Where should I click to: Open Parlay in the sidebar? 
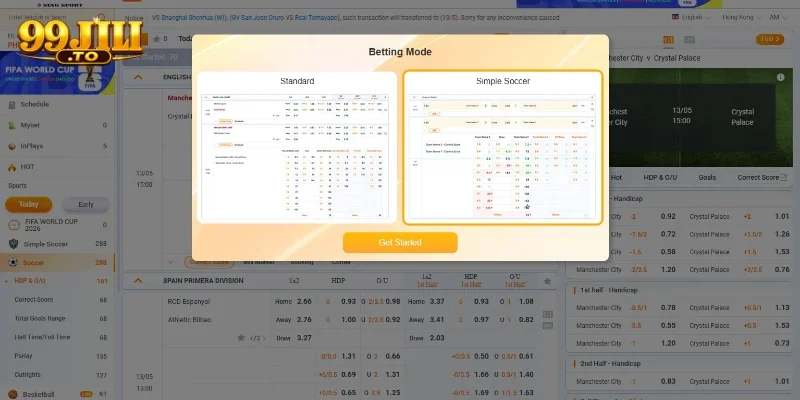[x=23, y=356]
